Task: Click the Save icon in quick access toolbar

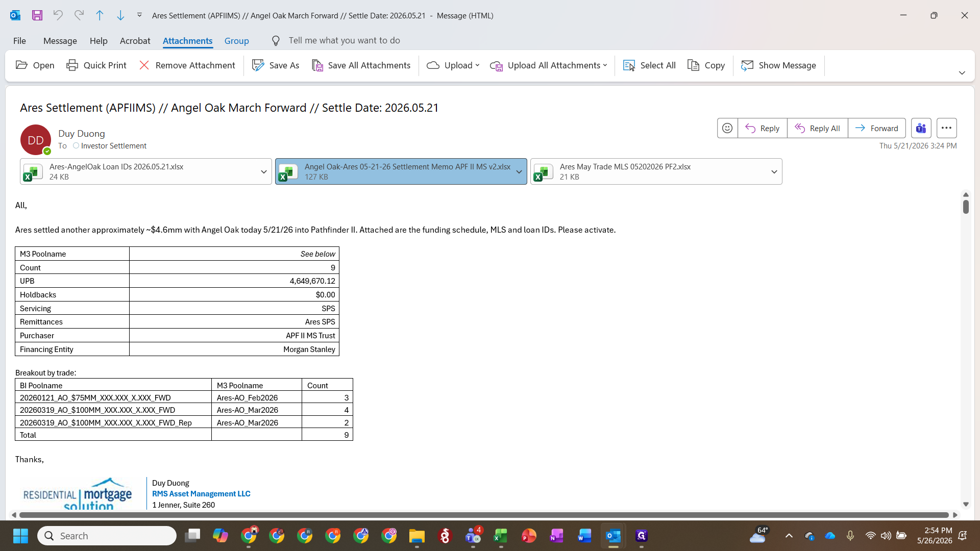Action: click(x=37, y=15)
